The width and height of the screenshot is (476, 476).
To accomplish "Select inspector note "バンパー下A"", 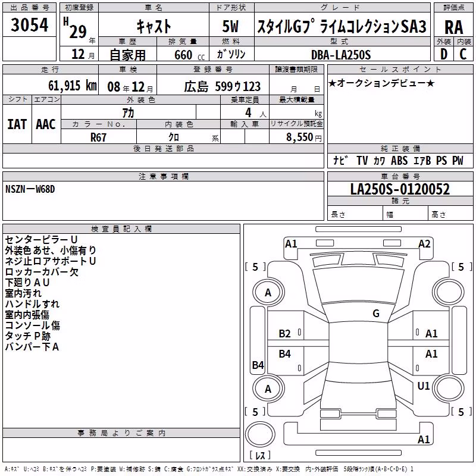I will click(x=32, y=347).
